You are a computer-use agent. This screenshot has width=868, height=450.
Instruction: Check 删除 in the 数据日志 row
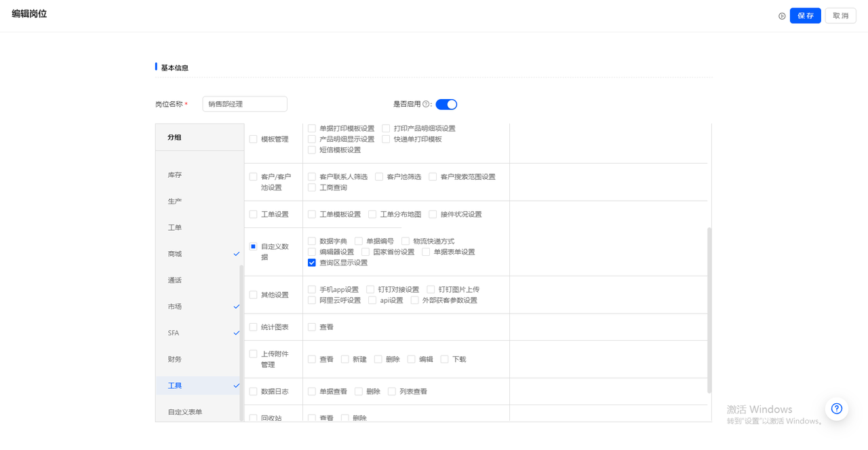click(359, 392)
